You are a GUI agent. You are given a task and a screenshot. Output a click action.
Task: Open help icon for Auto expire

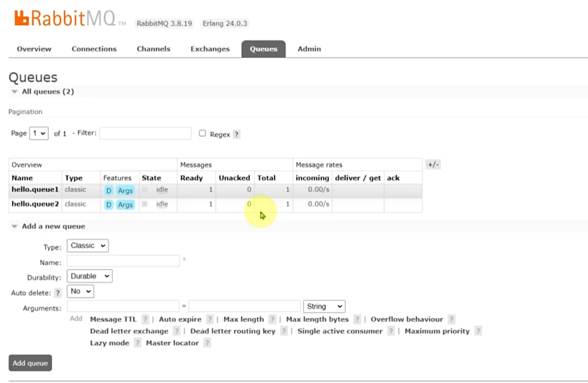tap(210, 319)
